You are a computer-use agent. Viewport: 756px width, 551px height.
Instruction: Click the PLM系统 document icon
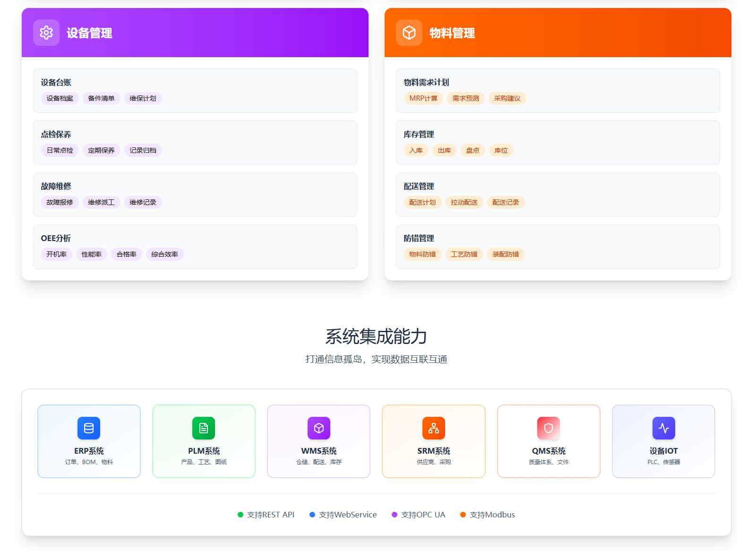204,428
